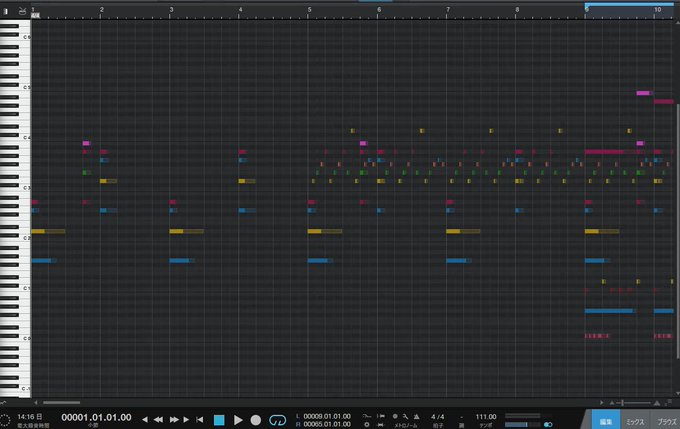Click the horizontal zoom slider handle

623,403
